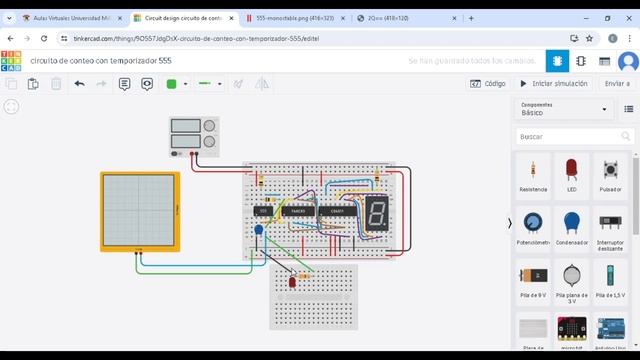Viewport: 640px width, 360px height.
Task: Click the Enviar a button
Action: [617, 84]
